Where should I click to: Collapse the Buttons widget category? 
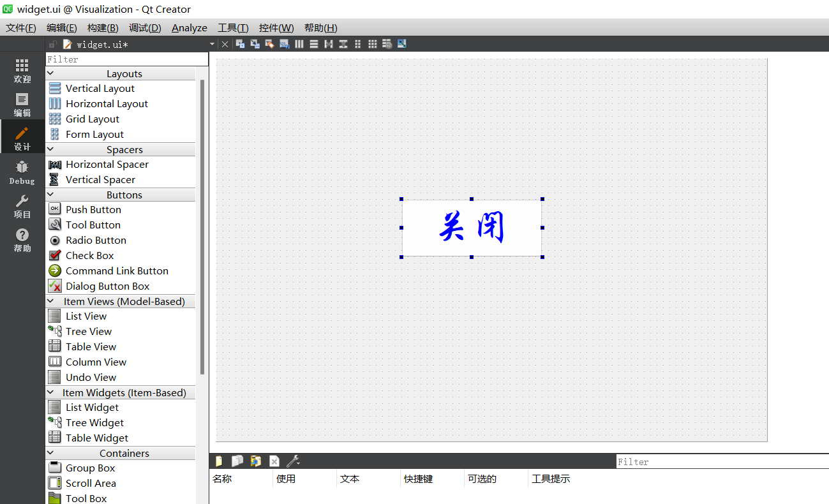[x=50, y=195]
